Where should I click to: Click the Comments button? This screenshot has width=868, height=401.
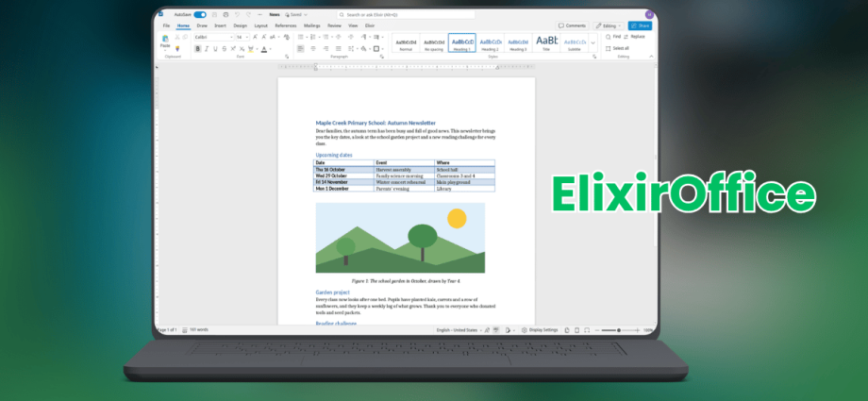pos(572,26)
